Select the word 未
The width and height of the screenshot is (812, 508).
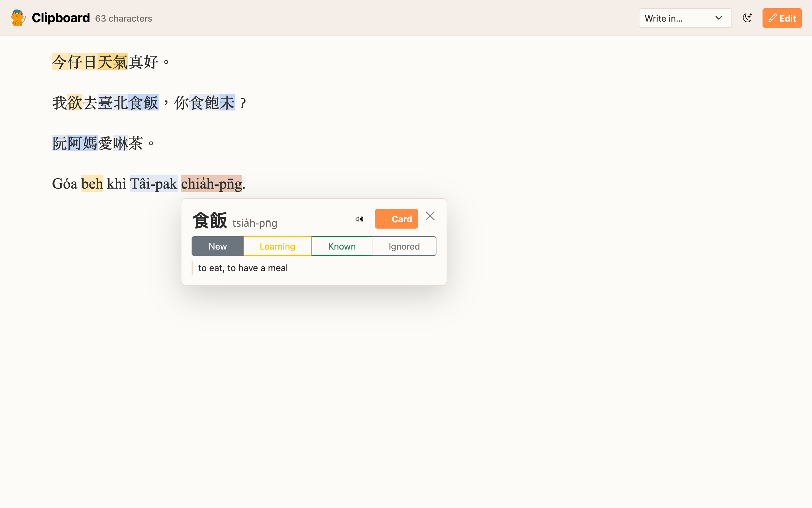pyautogui.click(x=227, y=103)
